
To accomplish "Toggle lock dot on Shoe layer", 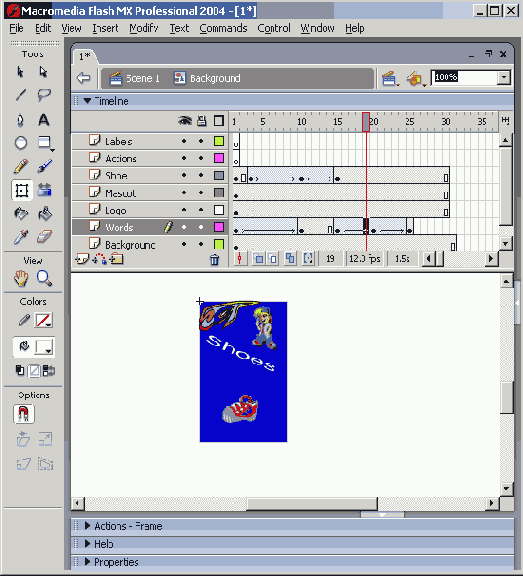I will 201,176.
